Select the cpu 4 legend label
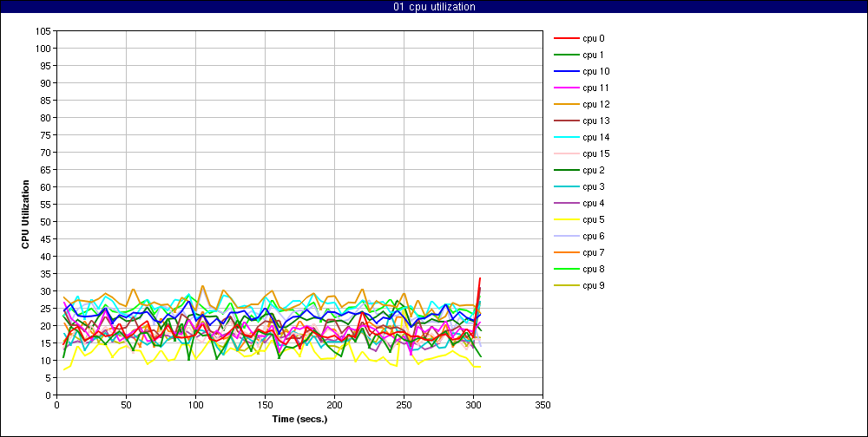 click(x=594, y=203)
